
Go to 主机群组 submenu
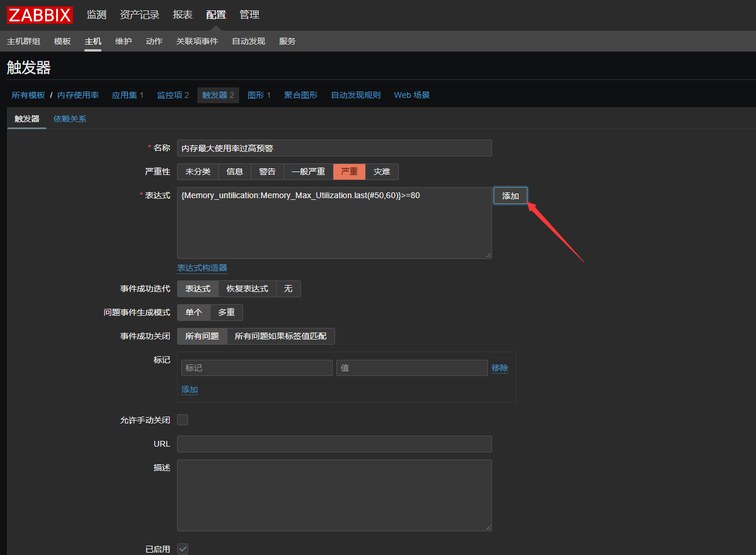24,41
